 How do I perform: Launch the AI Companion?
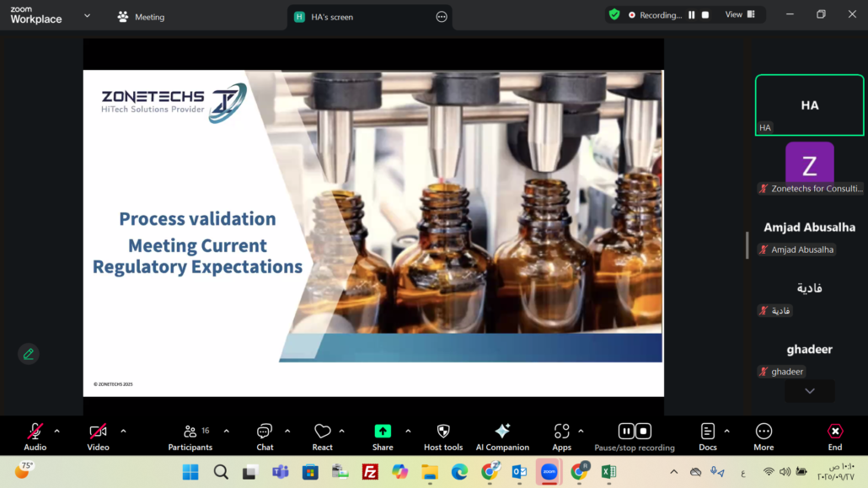point(502,436)
